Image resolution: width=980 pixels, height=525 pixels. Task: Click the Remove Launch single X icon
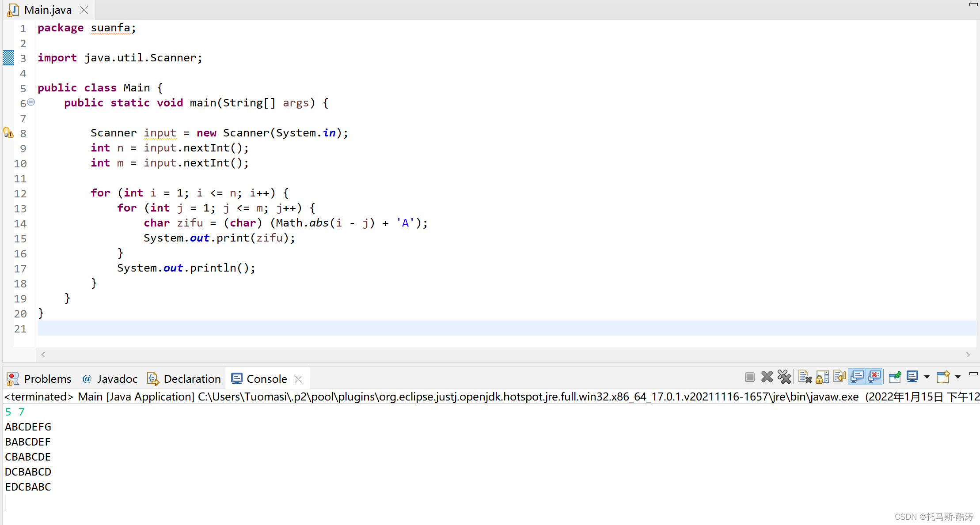(x=767, y=377)
